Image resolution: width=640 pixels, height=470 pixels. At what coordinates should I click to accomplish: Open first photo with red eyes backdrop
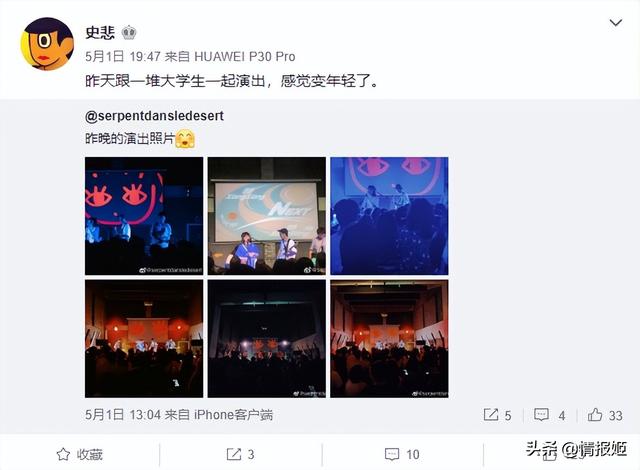(144, 216)
